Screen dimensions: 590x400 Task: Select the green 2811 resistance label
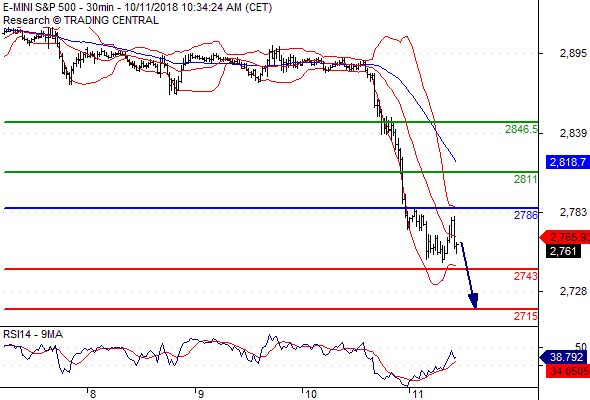coord(526,179)
